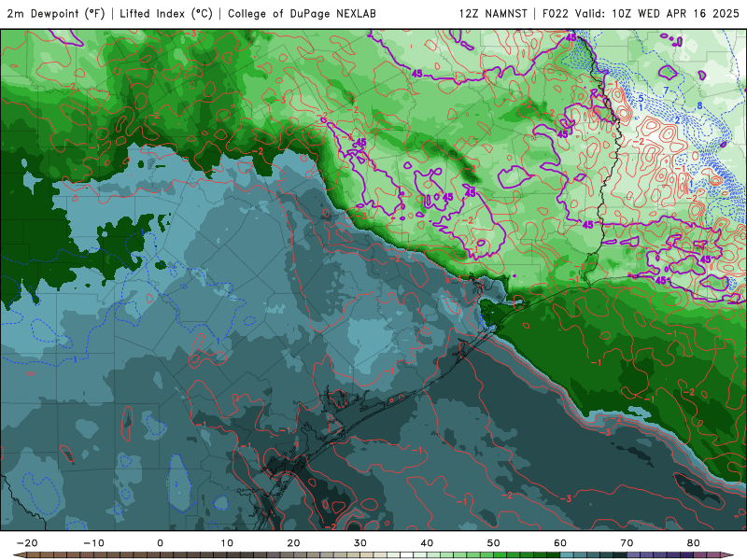Click the 80 value on the color scale
Viewport: 747px width, 560px height.
click(694, 543)
